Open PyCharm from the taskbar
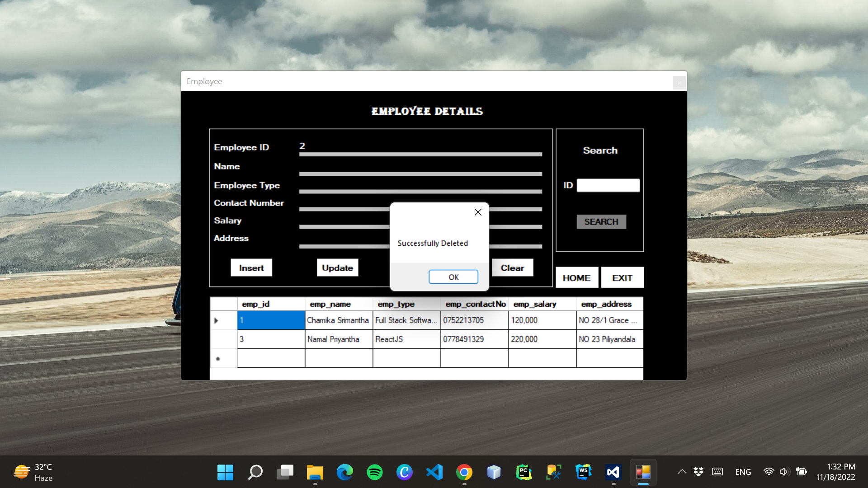The height and width of the screenshot is (488, 868). point(524,472)
